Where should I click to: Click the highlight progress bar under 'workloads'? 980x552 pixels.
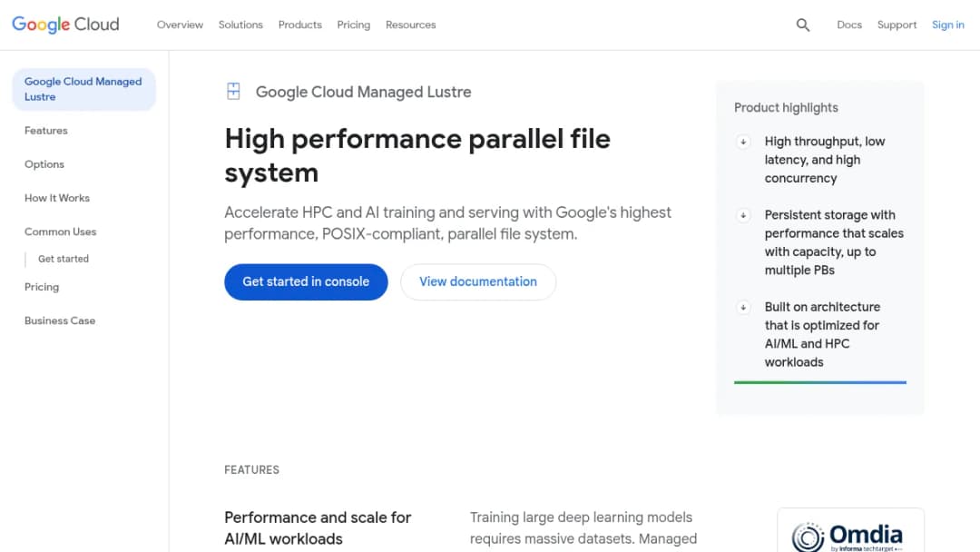(x=820, y=382)
